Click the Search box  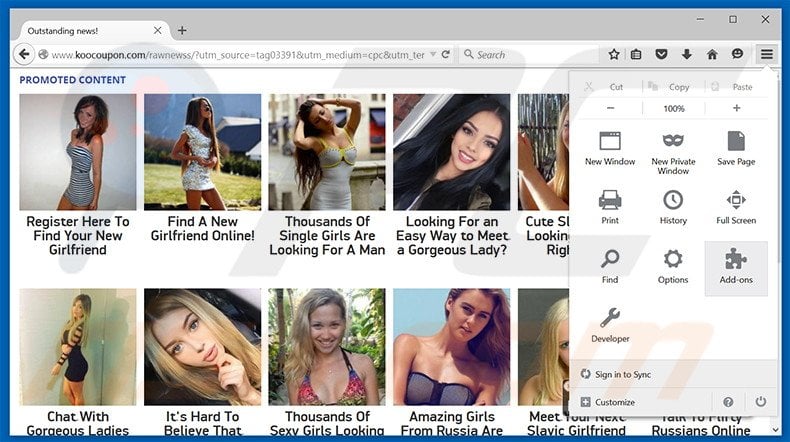[529, 54]
